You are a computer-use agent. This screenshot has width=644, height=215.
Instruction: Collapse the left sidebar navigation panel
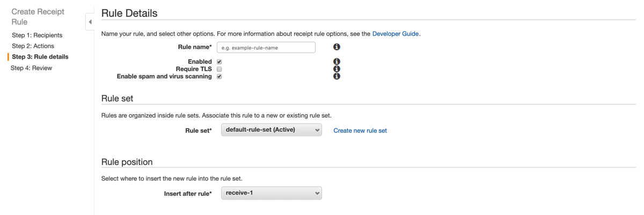90,22
